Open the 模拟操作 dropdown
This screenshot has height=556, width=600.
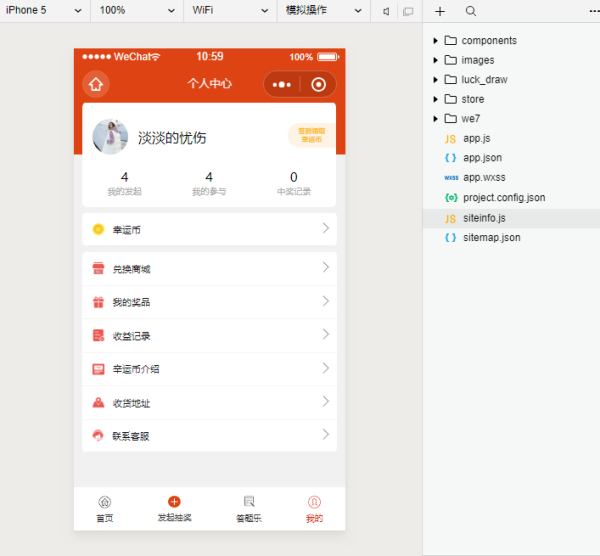pos(322,10)
